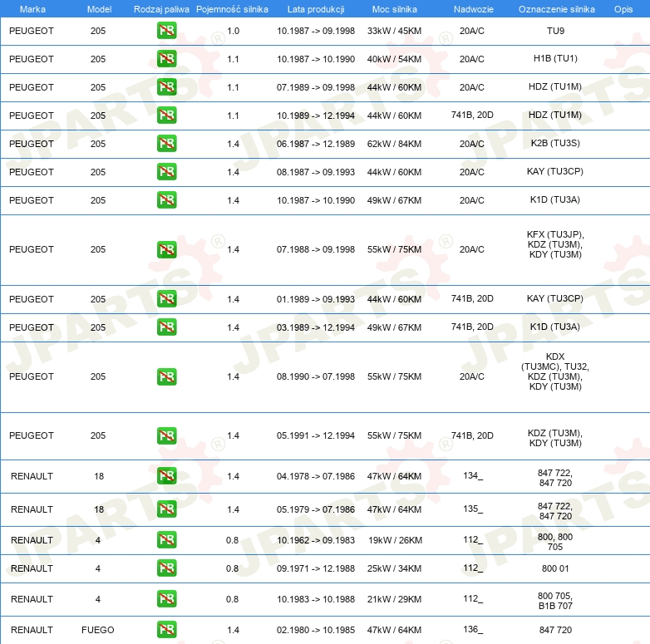Click the Model column header
The width and height of the screenshot is (650, 644).
click(99, 9)
